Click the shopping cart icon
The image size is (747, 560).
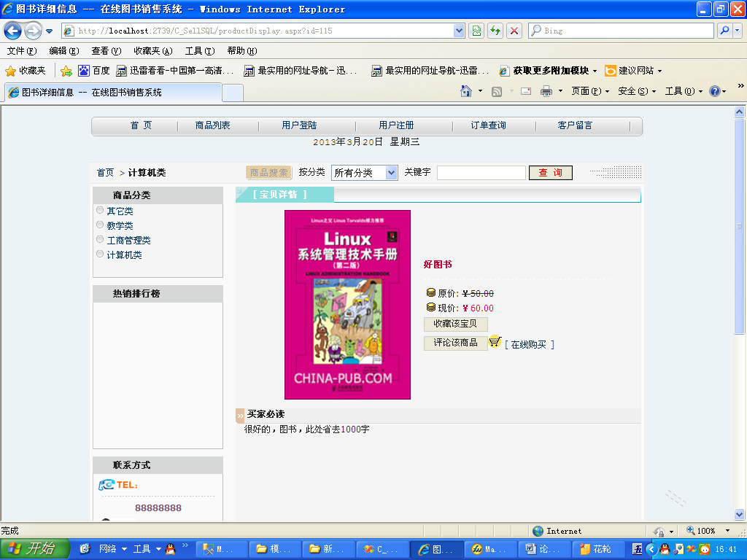tap(495, 341)
